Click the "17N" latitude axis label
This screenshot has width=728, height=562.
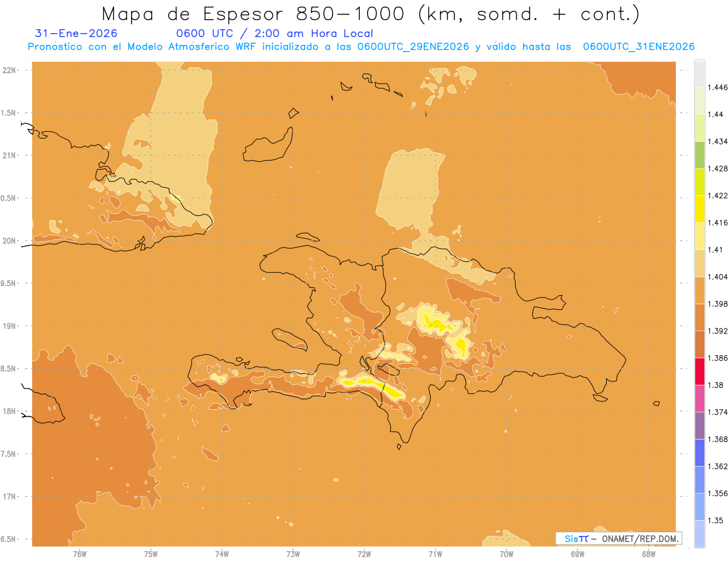coord(10,497)
